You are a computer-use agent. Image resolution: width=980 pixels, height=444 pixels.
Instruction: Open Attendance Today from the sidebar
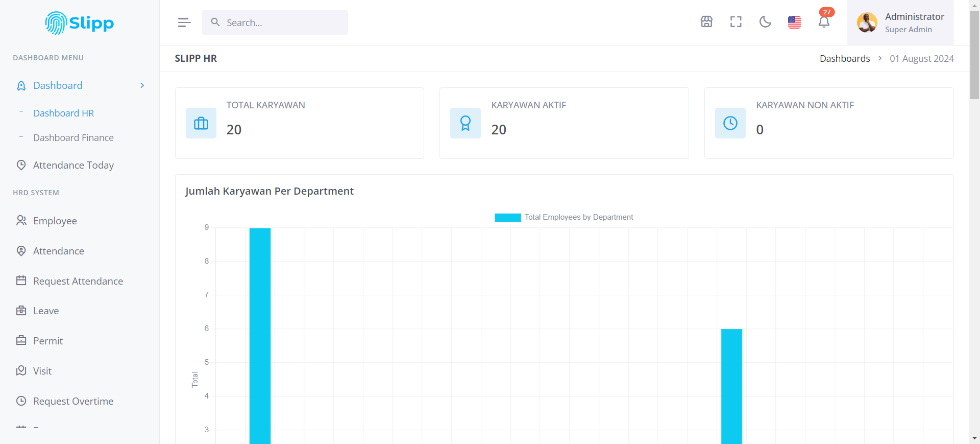73,165
